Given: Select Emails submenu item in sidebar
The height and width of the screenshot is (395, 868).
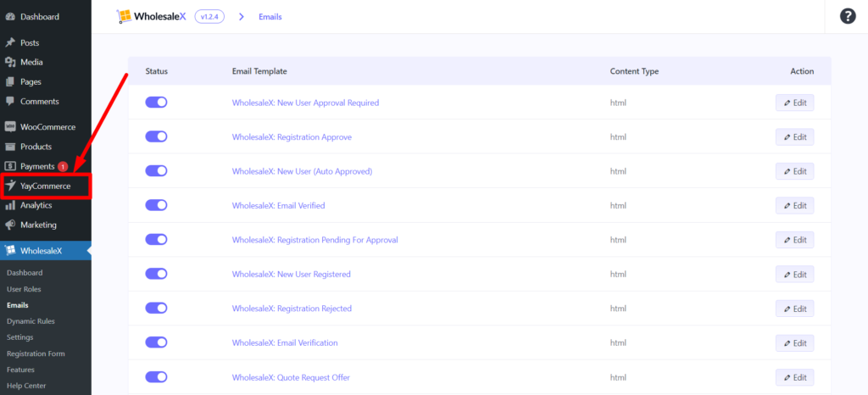Looking at the screenshot, I should coord(18,305).
